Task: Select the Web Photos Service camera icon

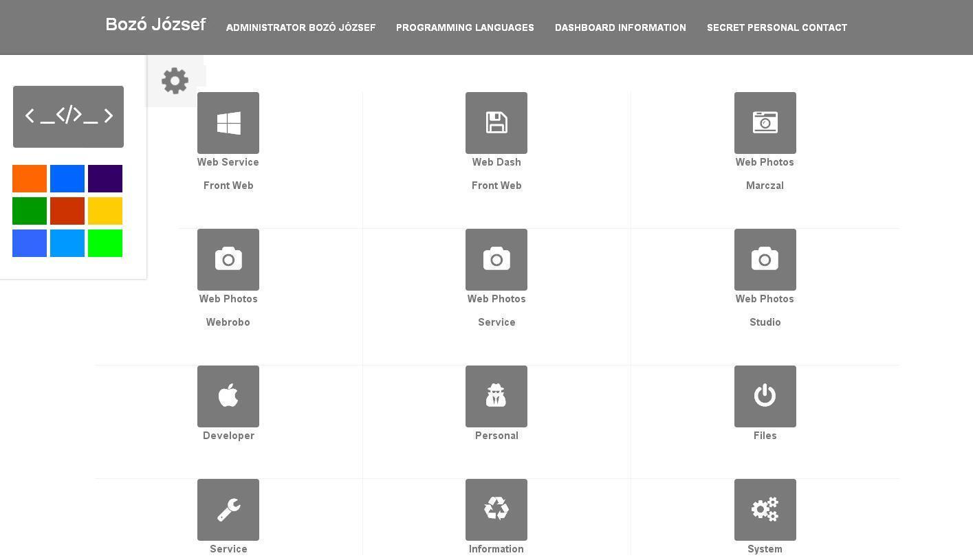Action: [x=496, y=260]
